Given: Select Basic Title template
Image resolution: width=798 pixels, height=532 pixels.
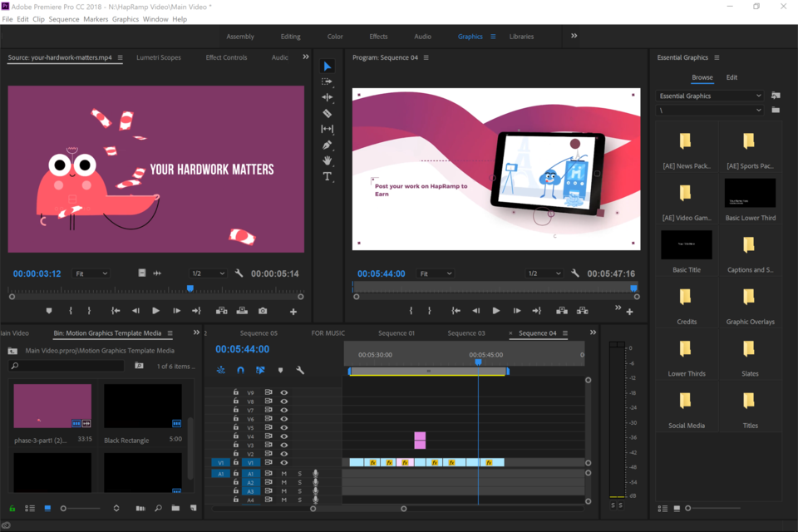Looking at the screenshot, I should (x=687, y=252).
